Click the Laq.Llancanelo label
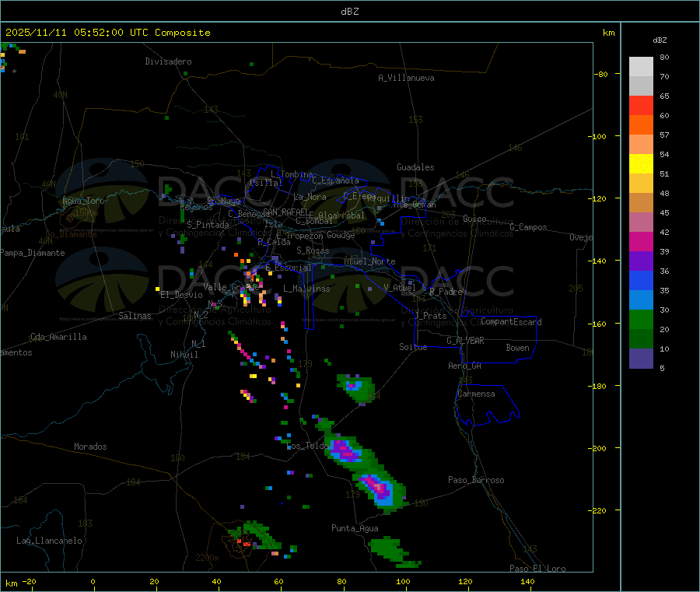 pos(49,541)
